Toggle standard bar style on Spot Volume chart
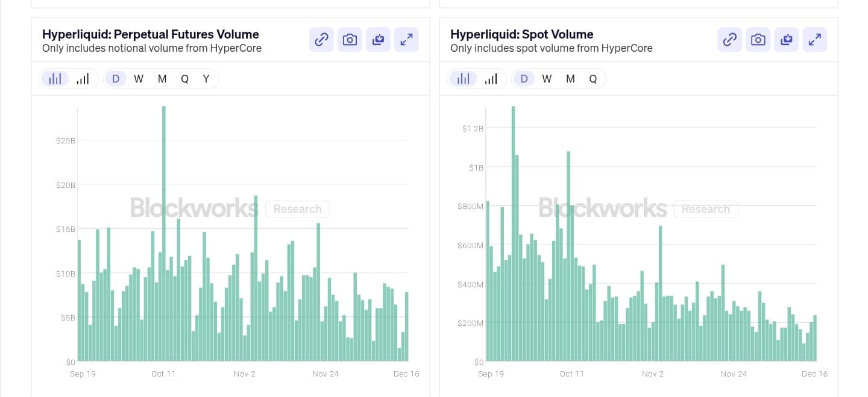868x397 pixels. pos(464,78)
